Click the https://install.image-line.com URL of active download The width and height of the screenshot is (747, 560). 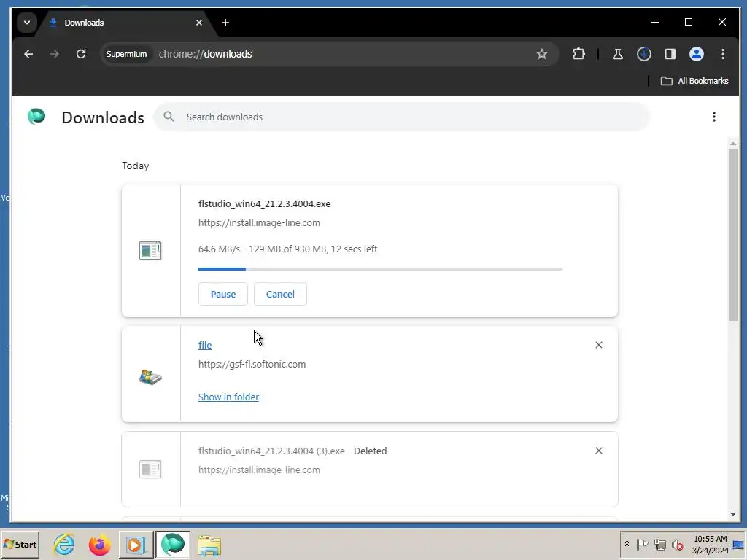[x=259, y=223]
